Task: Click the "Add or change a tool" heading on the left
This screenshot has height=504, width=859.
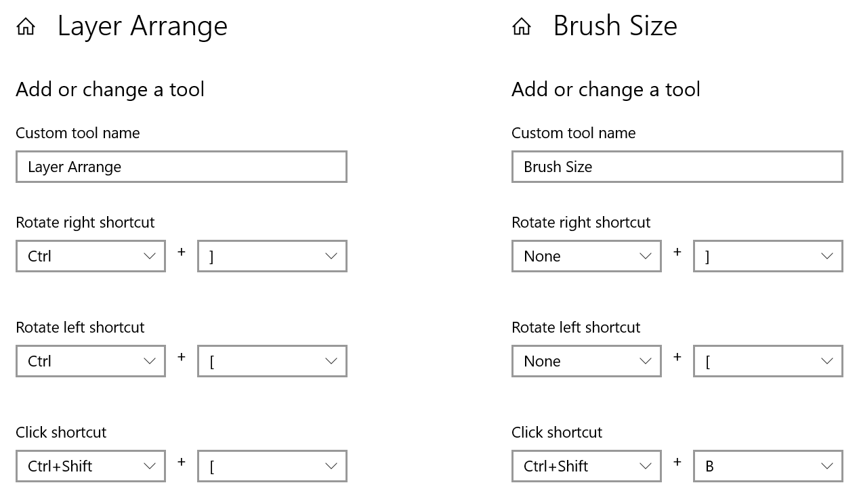Action: coord(110,89)
